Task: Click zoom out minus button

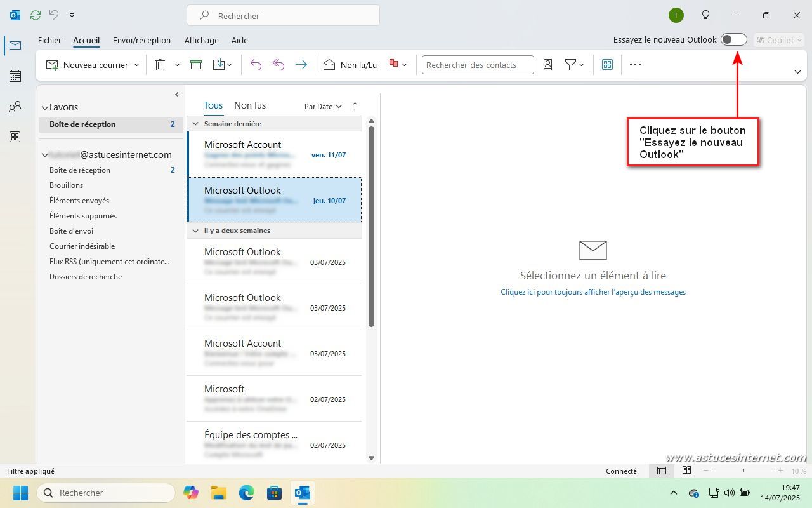Action: (x=706, y=471)
